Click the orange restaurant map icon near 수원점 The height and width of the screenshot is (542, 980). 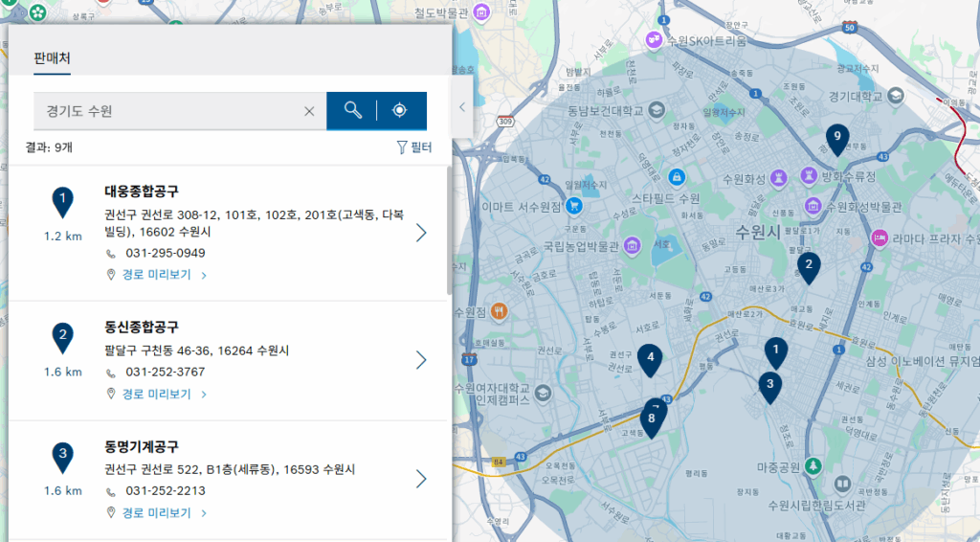[499, 310]
